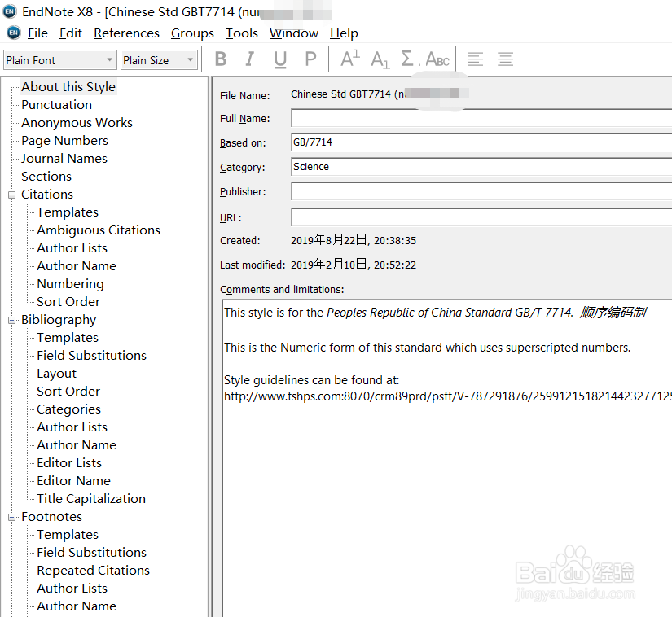Select Author Name under Footnotes
672x617 pixels.
(x=77, y=606)
